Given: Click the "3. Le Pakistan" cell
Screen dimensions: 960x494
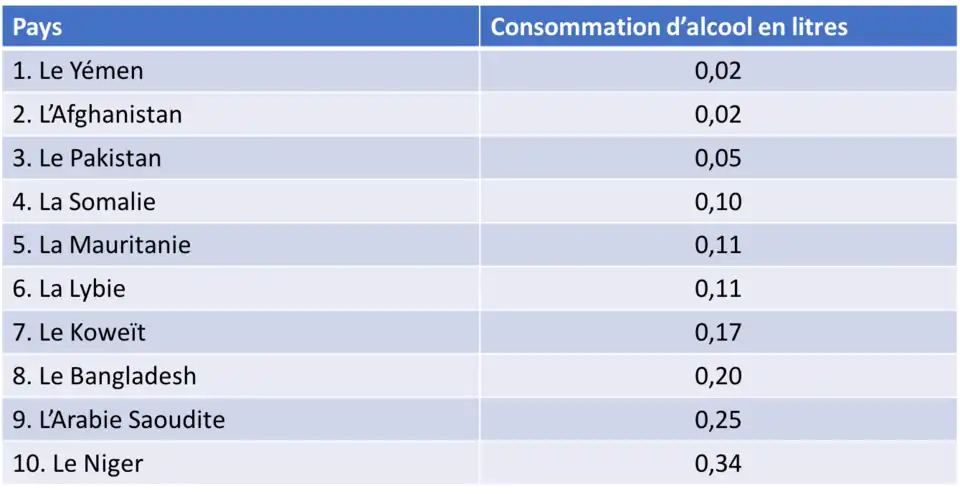Looking at the screenshot, I should pos(87,158).
